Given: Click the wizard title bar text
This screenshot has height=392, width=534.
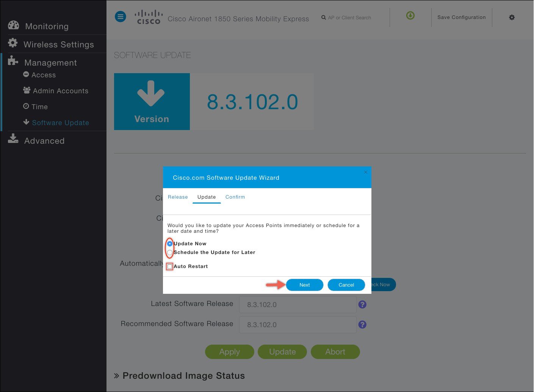Looking at the screenshot, I should (226, 178).
